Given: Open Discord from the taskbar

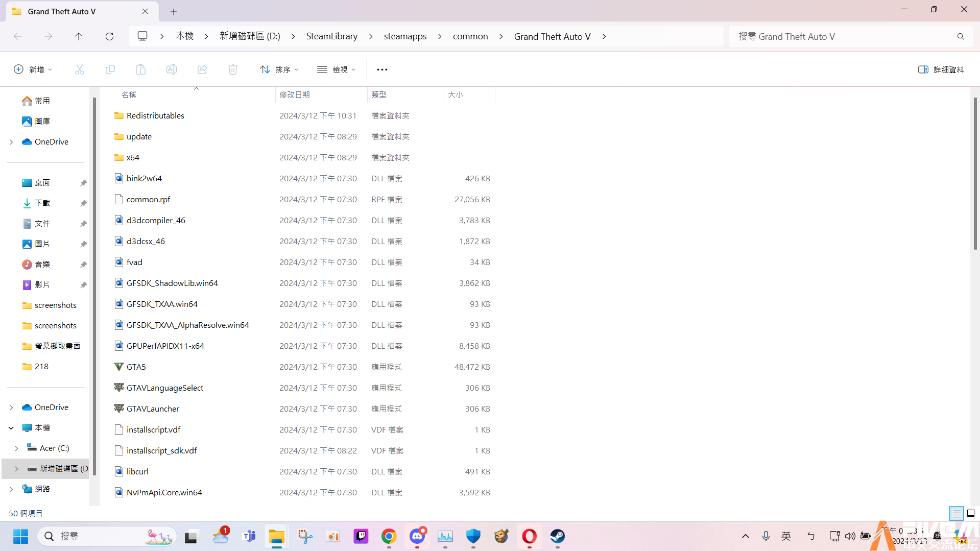Looking at the screenshot, I should [x=417, y=536].
